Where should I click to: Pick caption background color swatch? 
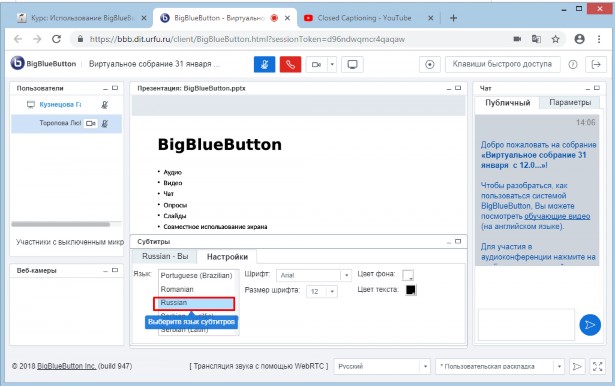pyautogui.click(x=408, y=275)
